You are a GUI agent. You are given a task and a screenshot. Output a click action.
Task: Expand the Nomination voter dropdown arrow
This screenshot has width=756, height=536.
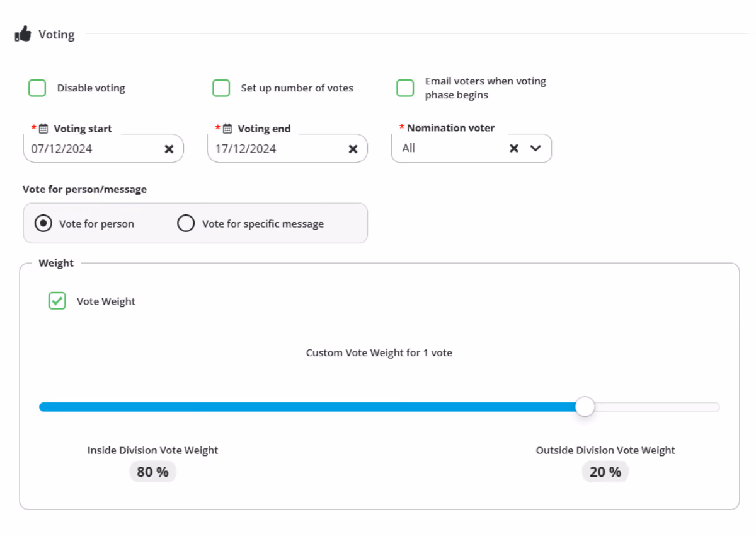click(x=535, y=148)
